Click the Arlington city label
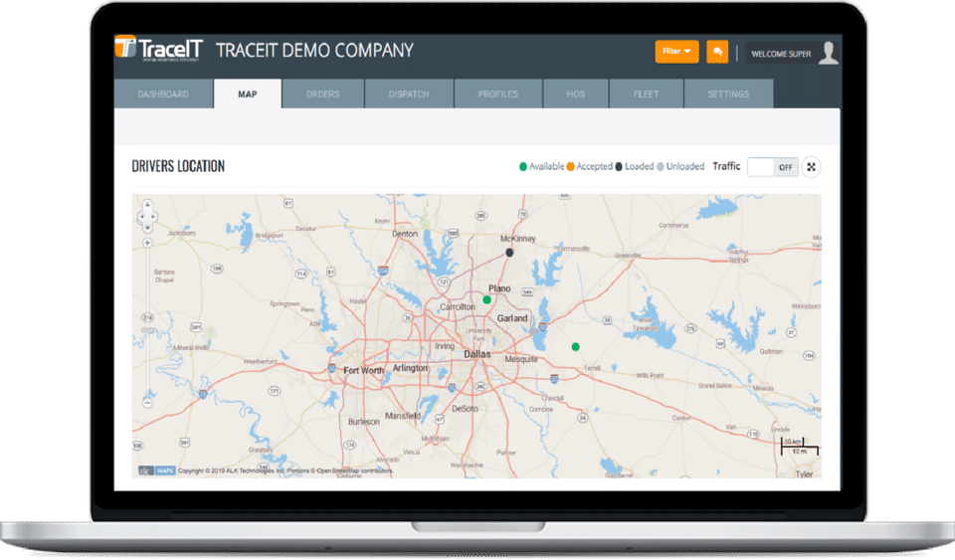 (x=410, y=368)
